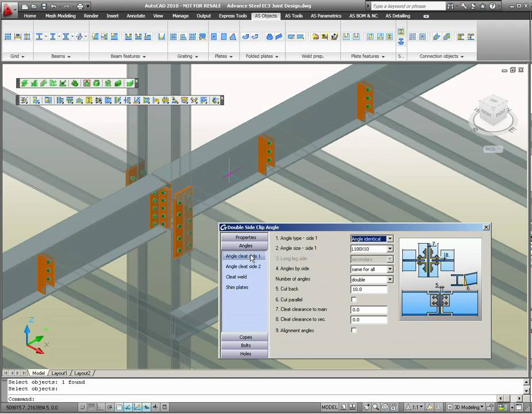Viewport: 532px width, 414px height.
Task: Toggle Ortho mode in status bar
Action: (101, 407)
